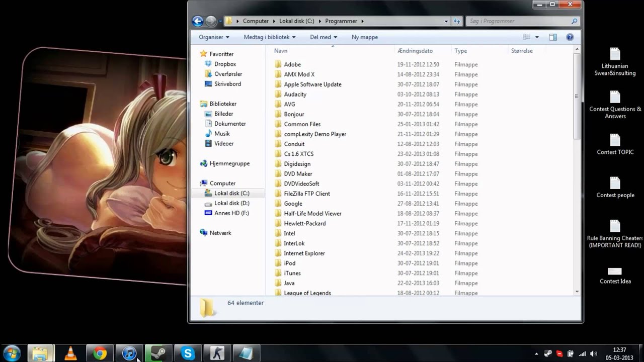Open the view options dropdown arrow

[x=537, y=37]
